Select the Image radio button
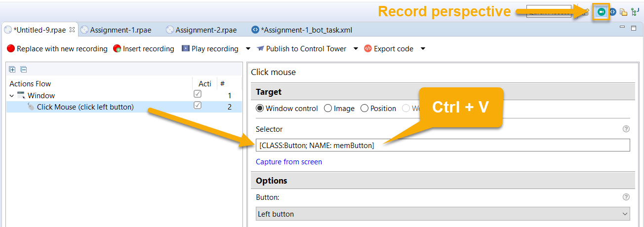 328,109
